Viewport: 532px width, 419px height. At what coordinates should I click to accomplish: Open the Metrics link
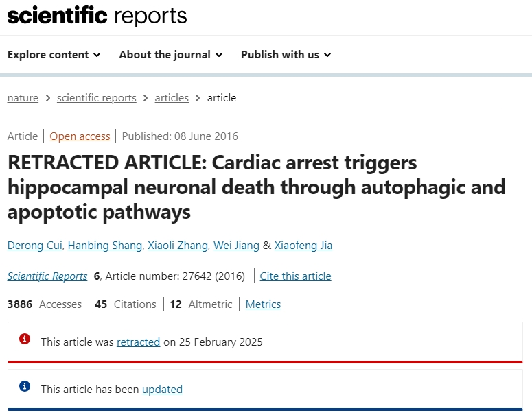(x=263, y=304)
